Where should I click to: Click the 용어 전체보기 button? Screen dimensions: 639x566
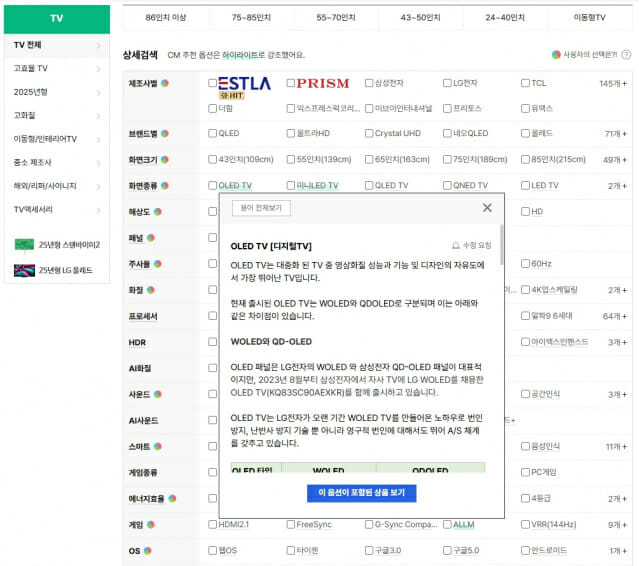click(261, 208)
